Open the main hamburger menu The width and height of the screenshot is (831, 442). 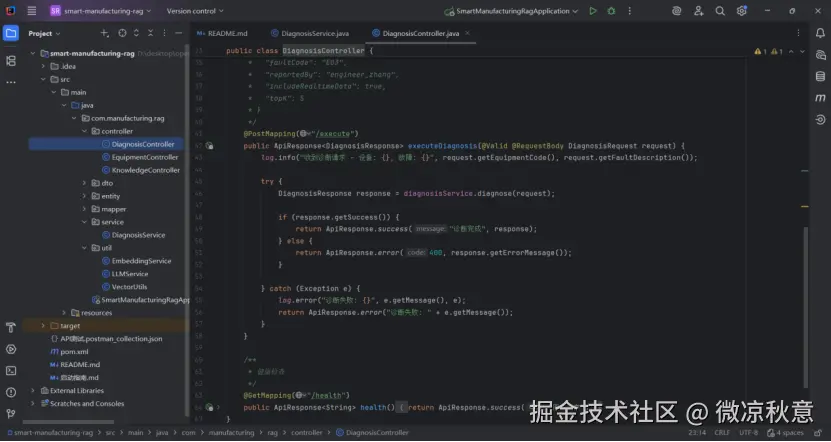[32, 11]
